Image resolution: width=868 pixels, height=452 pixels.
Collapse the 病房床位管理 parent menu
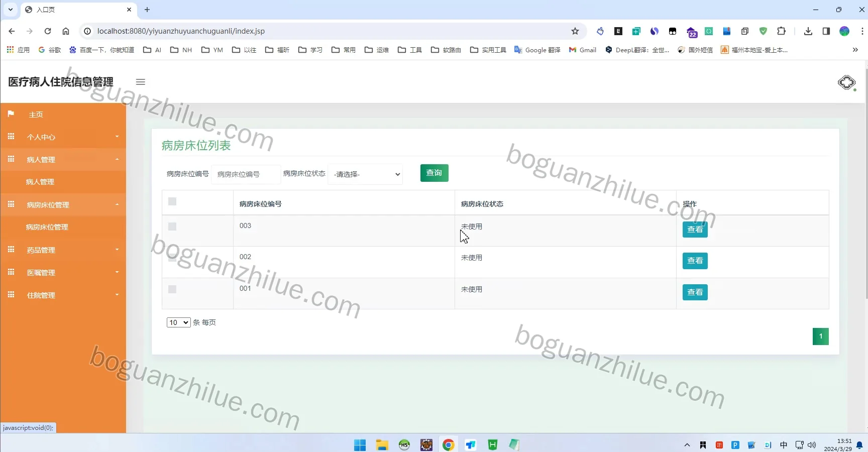63,205
